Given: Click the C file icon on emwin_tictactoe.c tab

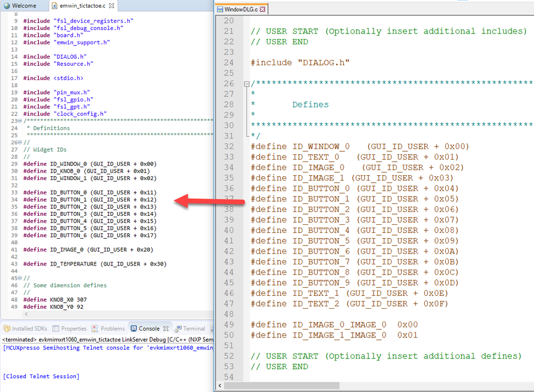Looking at the screenshot, I should pos(55,6).
